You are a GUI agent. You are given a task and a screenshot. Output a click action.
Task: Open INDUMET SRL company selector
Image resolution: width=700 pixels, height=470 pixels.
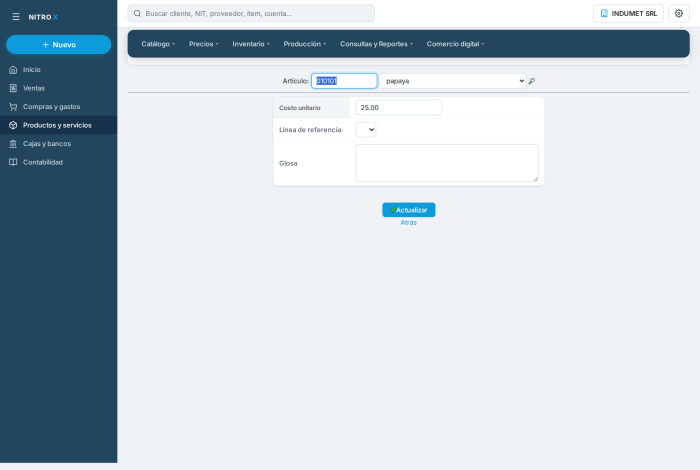pyautogui.click(x=628, y=13)
